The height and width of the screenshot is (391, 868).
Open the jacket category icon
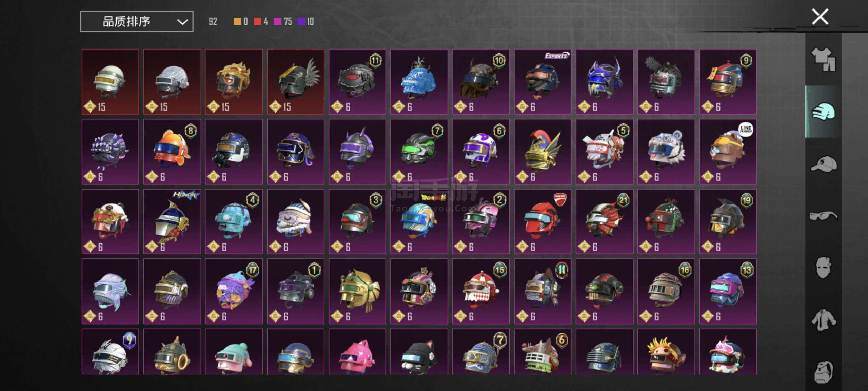823,320
